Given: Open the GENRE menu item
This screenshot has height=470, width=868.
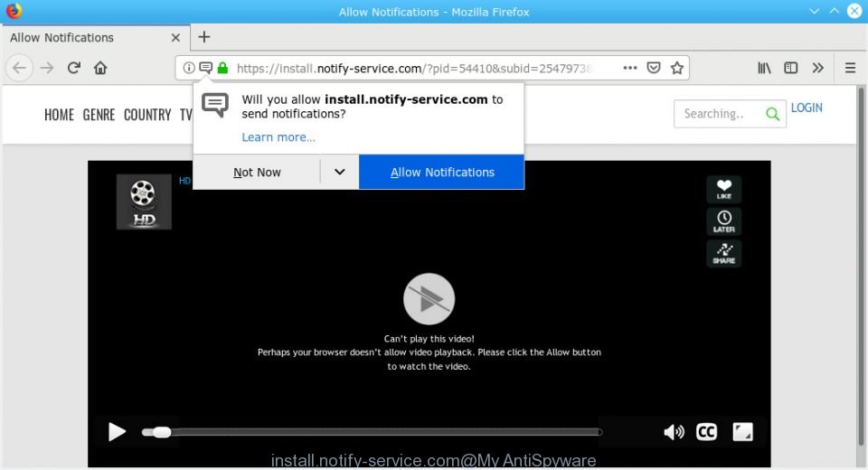Looking at the screenshot, I should 99,115.
